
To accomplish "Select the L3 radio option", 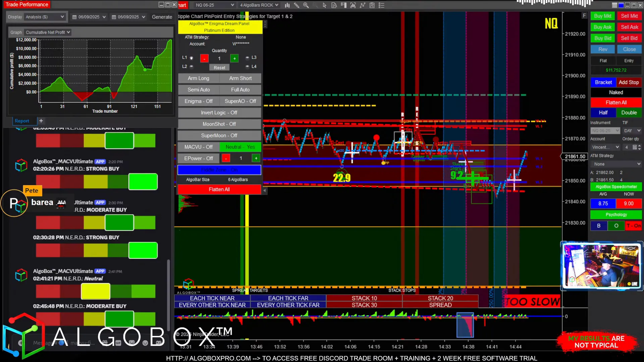I will point(247,58).
